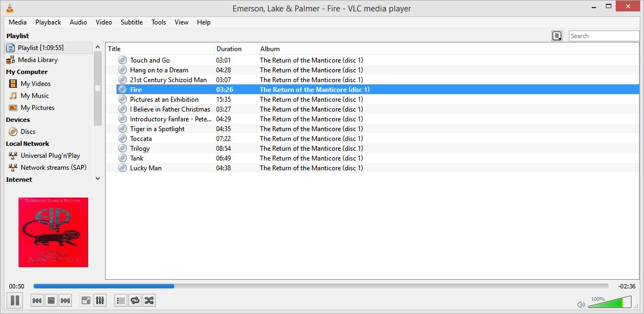
Task: Select Playlist [1:09:55] in sidebar
Action: [49, 47]
